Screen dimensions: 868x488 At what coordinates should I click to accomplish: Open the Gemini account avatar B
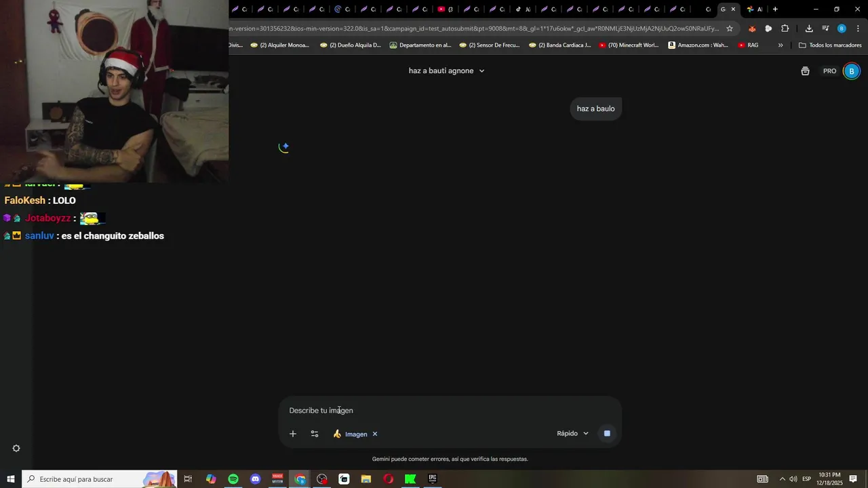tap(852, 71)
